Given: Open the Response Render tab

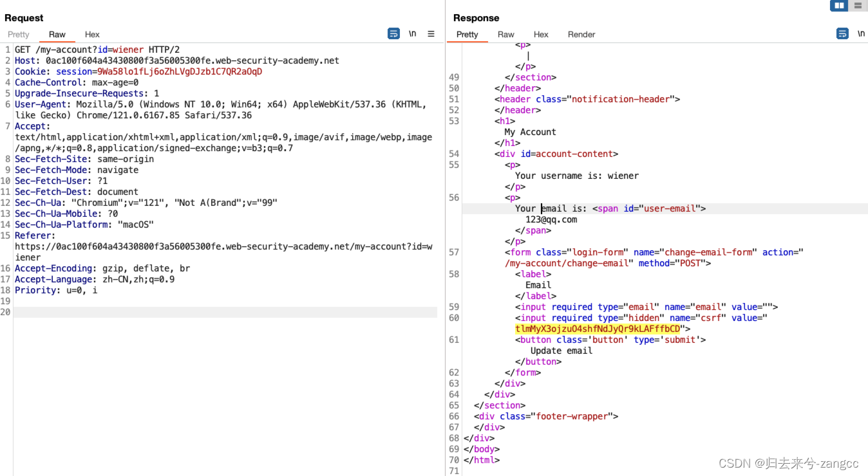Looking at the screenshot, I should tap(581, 34).
